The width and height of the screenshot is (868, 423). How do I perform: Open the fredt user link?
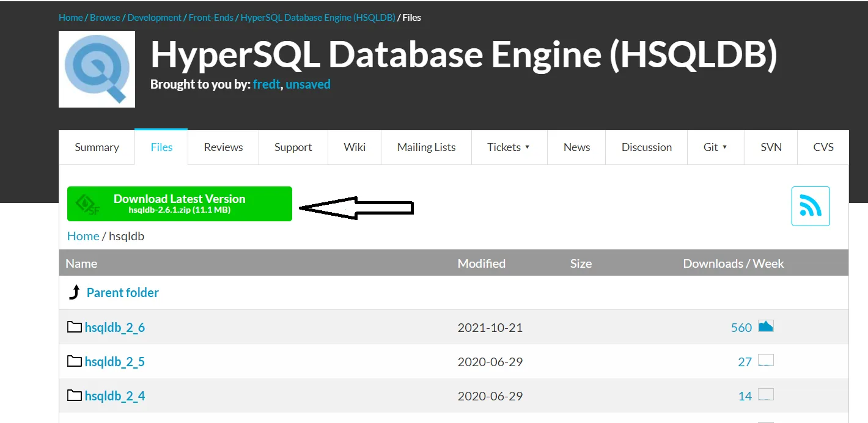(267, 84)
